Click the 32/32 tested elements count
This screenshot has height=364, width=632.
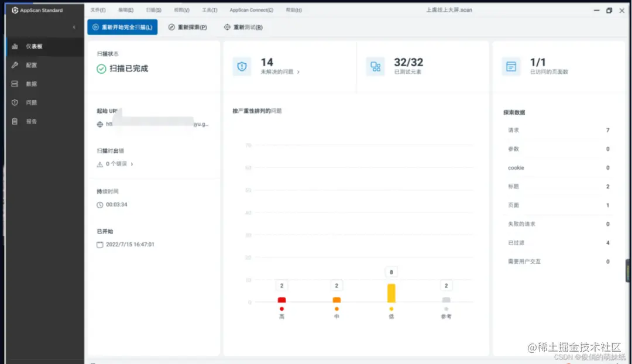click(408, 63)
